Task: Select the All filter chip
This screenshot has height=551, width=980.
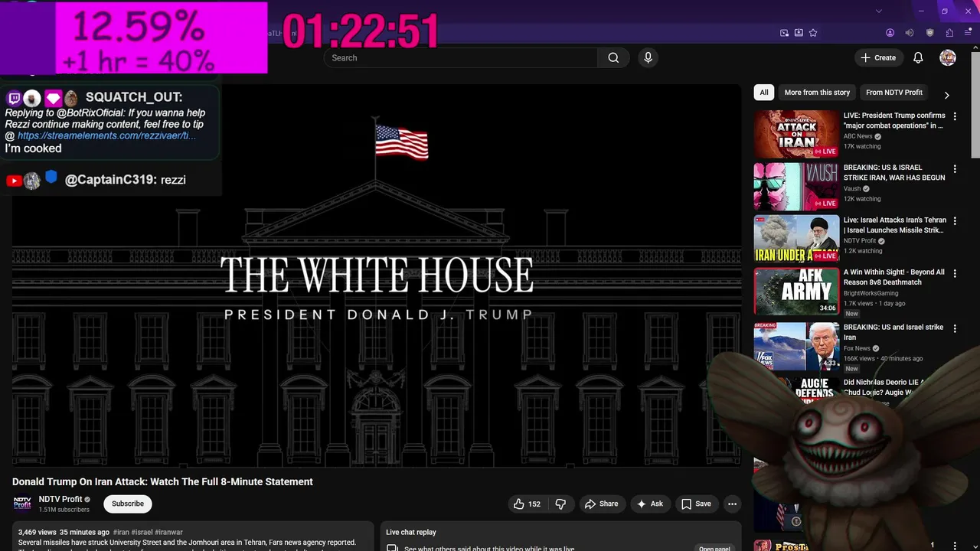Action: tap(764, 93)
